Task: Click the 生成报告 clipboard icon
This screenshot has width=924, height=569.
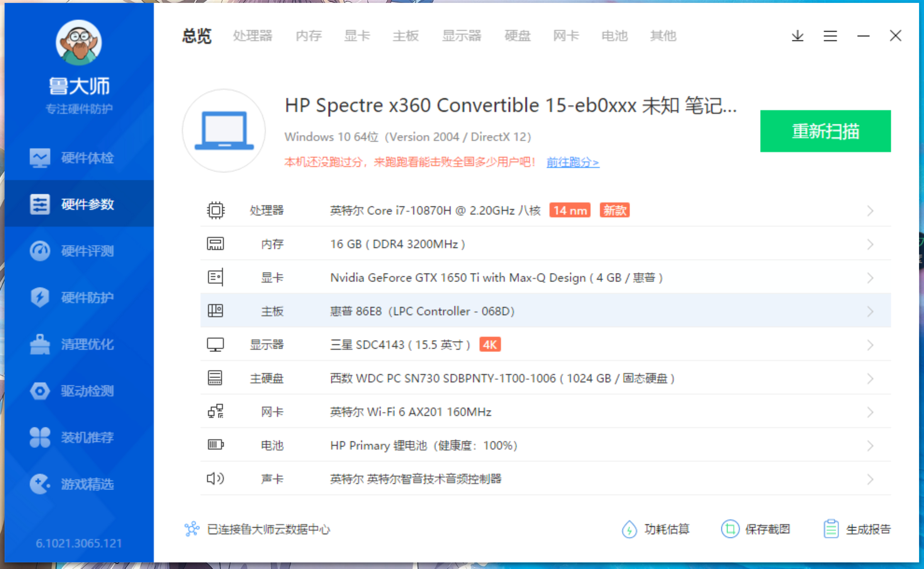Action: tap(831, 529)
